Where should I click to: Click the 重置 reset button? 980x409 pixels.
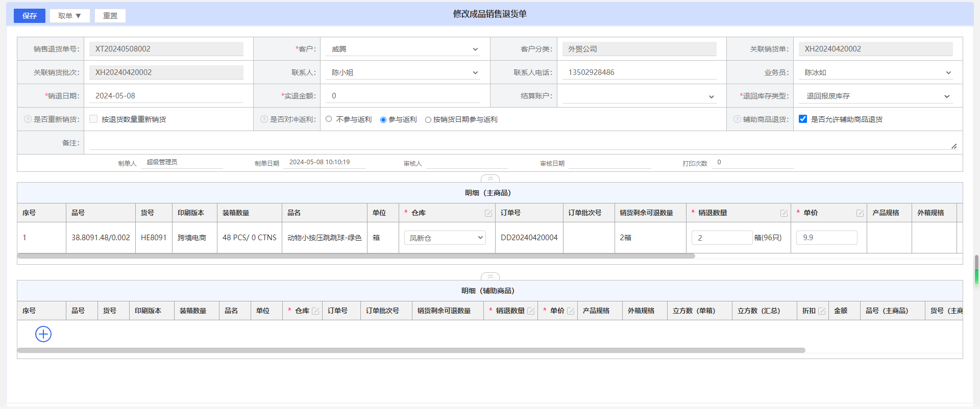pyautogui.click(x=110, y=16)
